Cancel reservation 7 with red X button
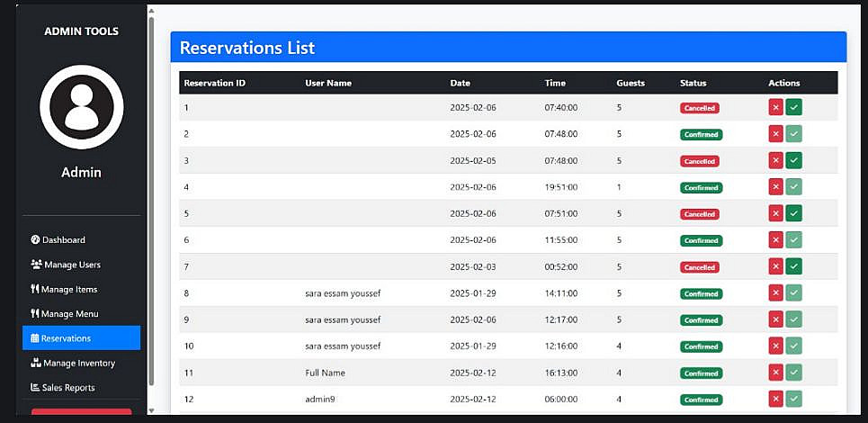Screen dimensions: 868x423 (775, 267)
